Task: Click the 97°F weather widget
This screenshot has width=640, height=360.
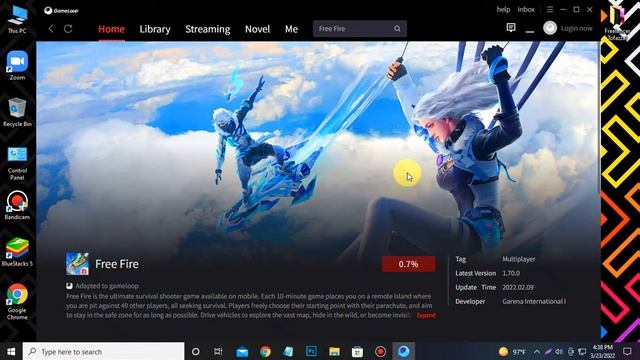Action: (x=512, y=351)
